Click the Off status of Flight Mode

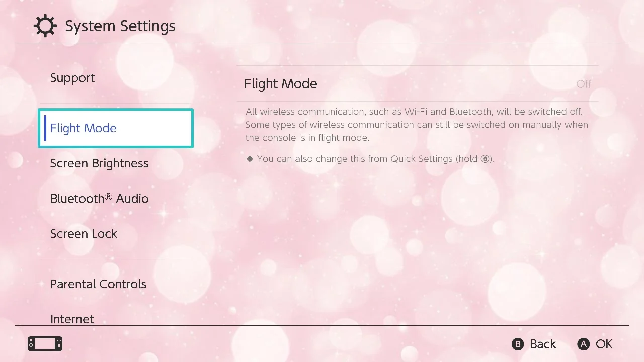[584, 84]
